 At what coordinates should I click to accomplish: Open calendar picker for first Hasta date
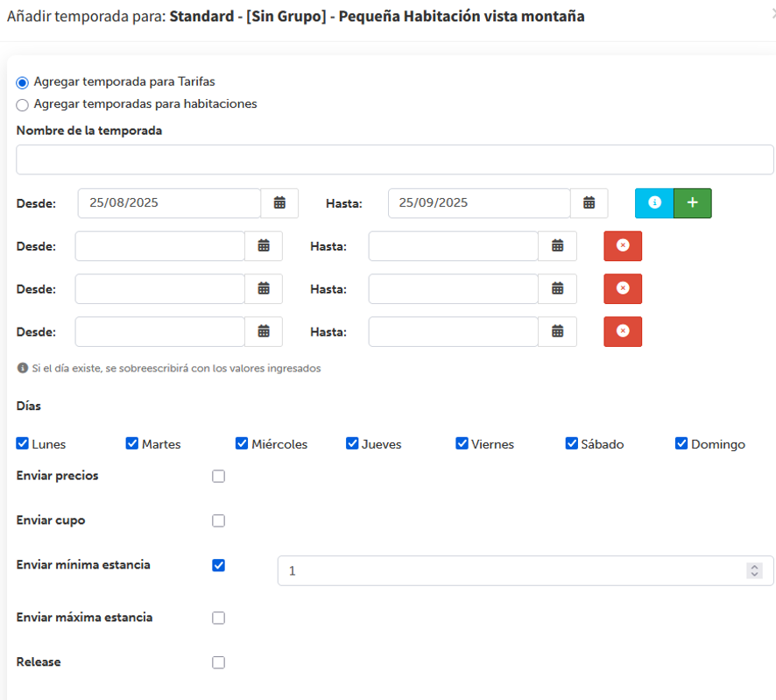coord(589,203)
